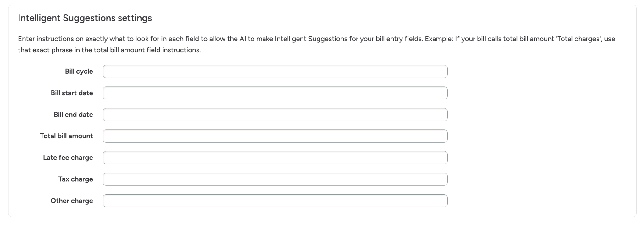The image size is (644, 225).
Task: Select the Bill end date input field
Action: pos(275,115)
